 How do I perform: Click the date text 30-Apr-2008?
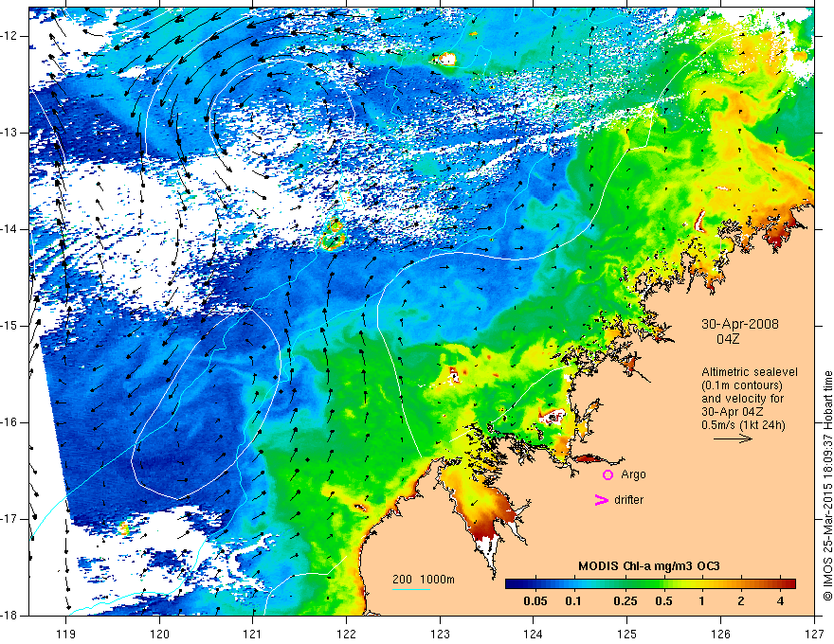coord(740,324)
